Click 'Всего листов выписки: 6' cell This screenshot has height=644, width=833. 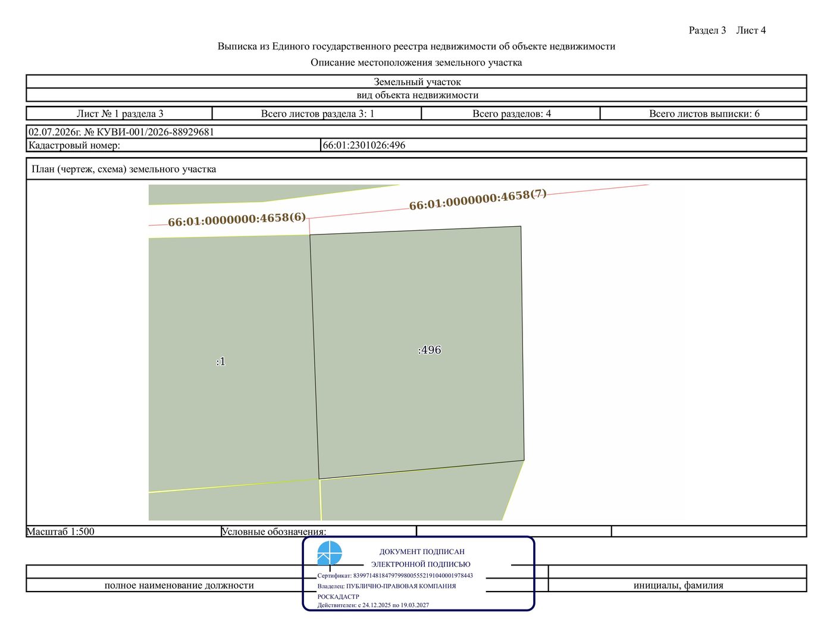704,114
